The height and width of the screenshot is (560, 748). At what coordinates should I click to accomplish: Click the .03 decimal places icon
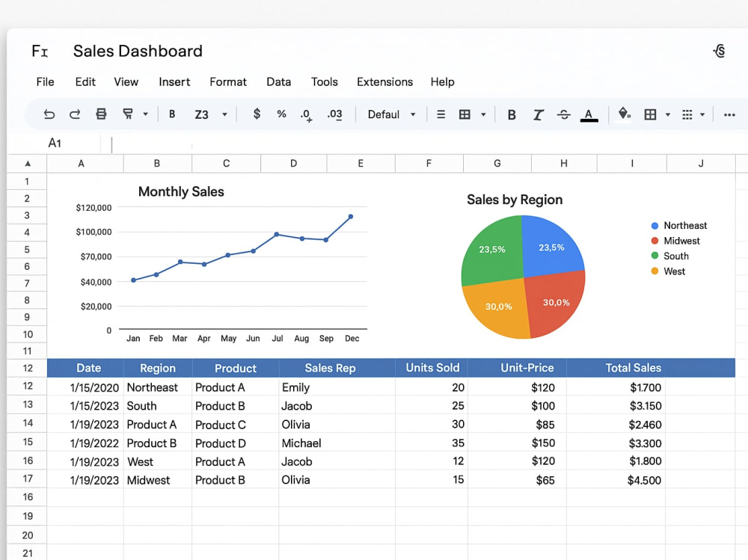(334, 114)
